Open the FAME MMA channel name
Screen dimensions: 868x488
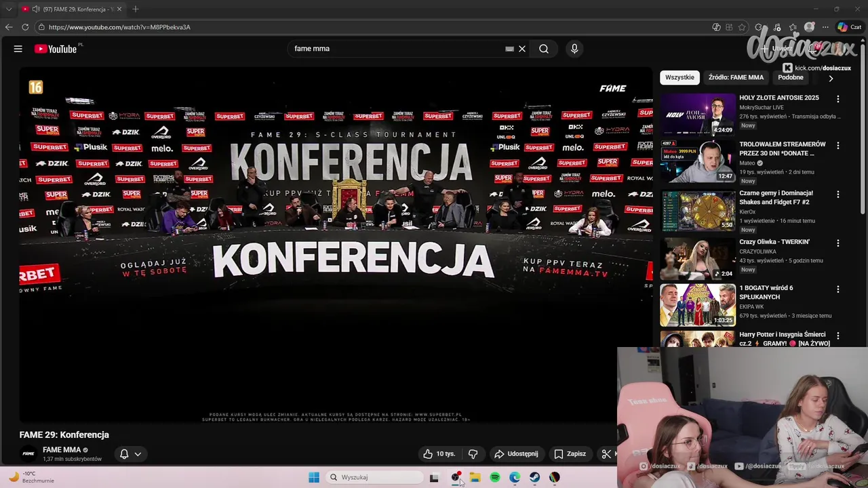(x=62, y=450)
